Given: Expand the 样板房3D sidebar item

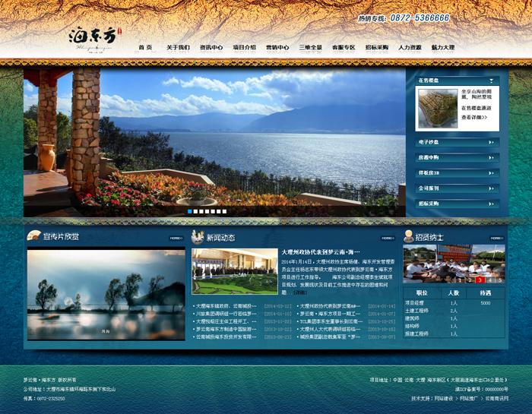Looking at the screenshot, I should coord(492,172).
